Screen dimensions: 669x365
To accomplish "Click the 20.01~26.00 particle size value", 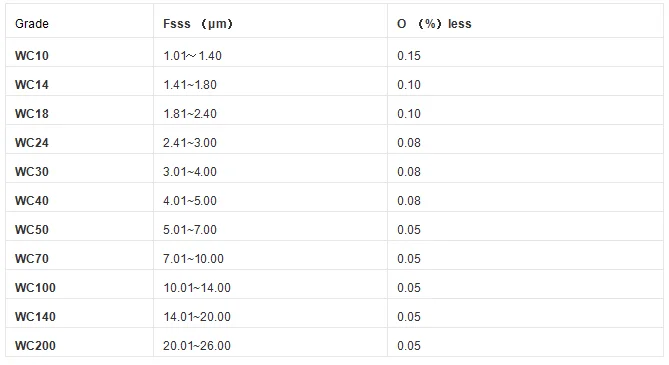I will (197, 346).
